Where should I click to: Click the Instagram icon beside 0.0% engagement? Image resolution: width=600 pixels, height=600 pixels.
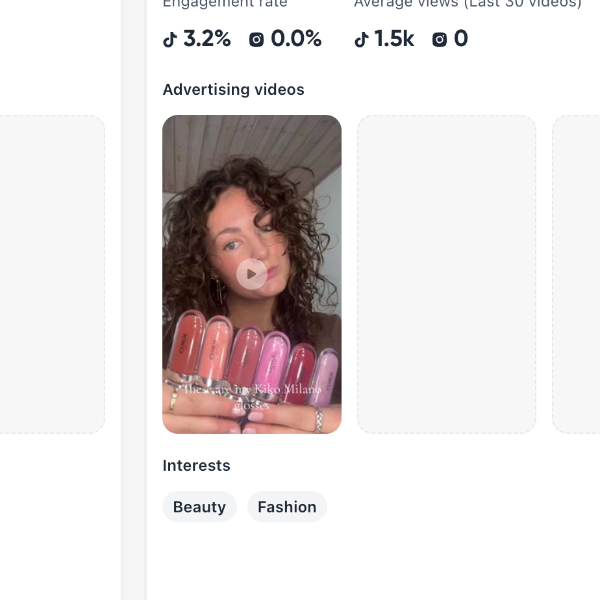coord(256,39)
